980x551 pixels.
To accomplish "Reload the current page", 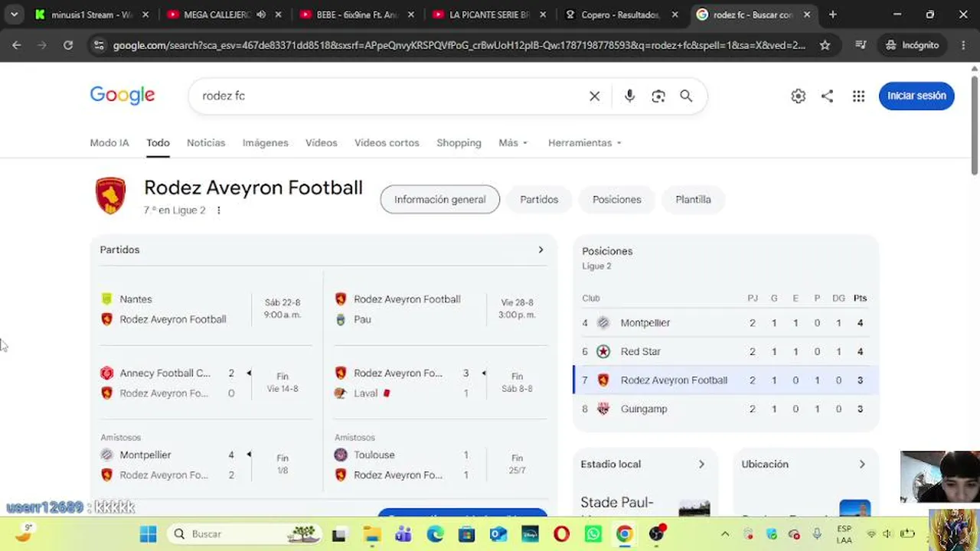I will 68,45.
